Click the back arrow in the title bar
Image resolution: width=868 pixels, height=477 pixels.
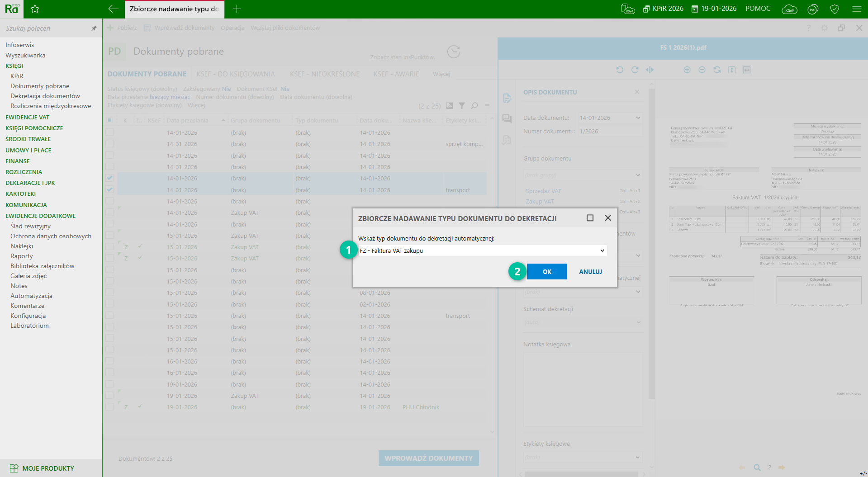click(114, 9)
